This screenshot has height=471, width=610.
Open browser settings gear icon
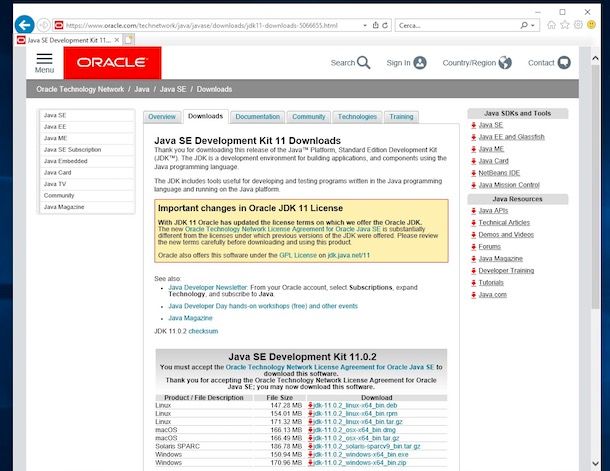coord(578,25)
